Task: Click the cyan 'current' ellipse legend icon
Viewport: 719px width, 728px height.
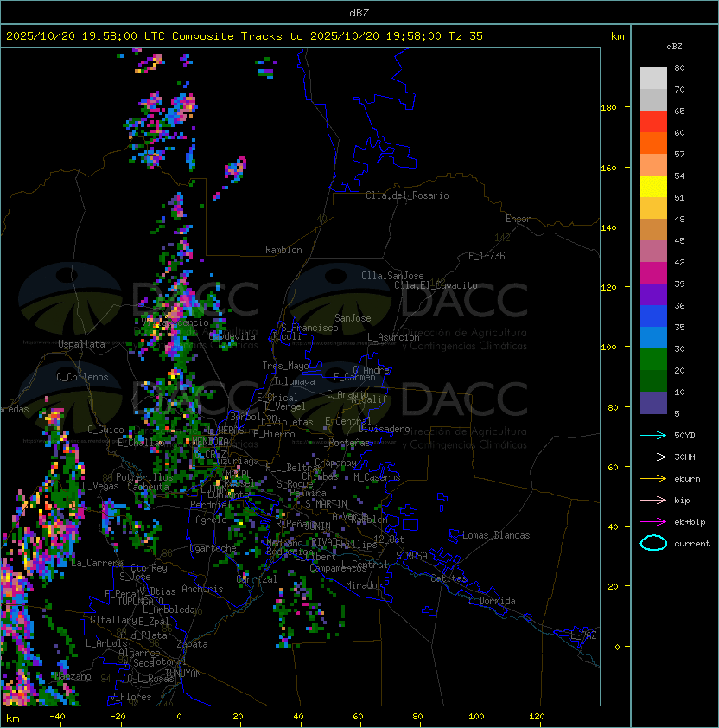Action: point(653,543)
